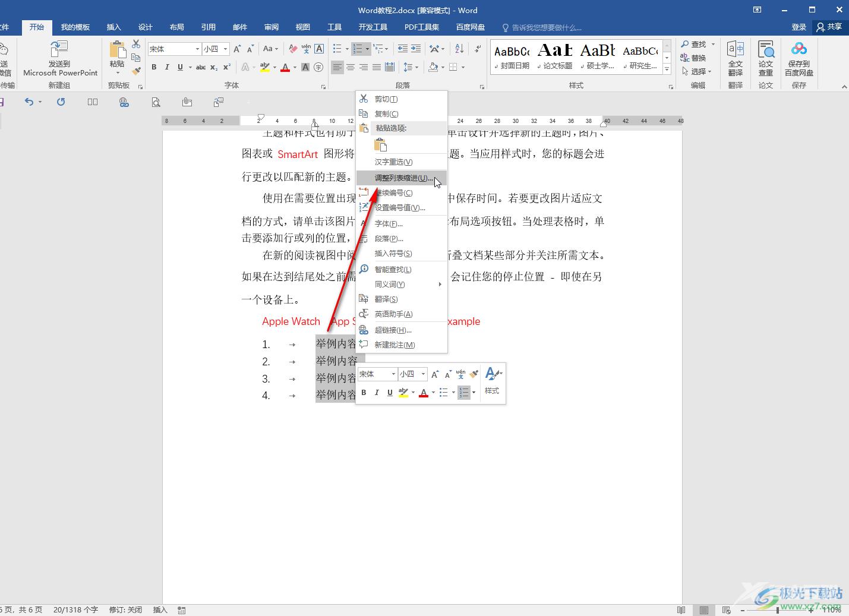Toggle Bold in the ribbon font group
849x616 pixels.
pyautogui.click(x=154, y=67)
